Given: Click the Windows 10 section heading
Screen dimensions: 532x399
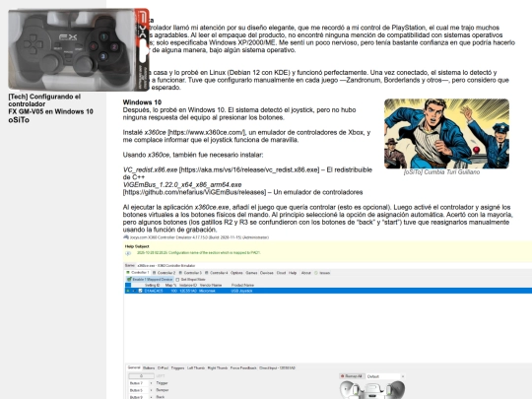Looking at the screenshot, I should click(x=142, y=102).
